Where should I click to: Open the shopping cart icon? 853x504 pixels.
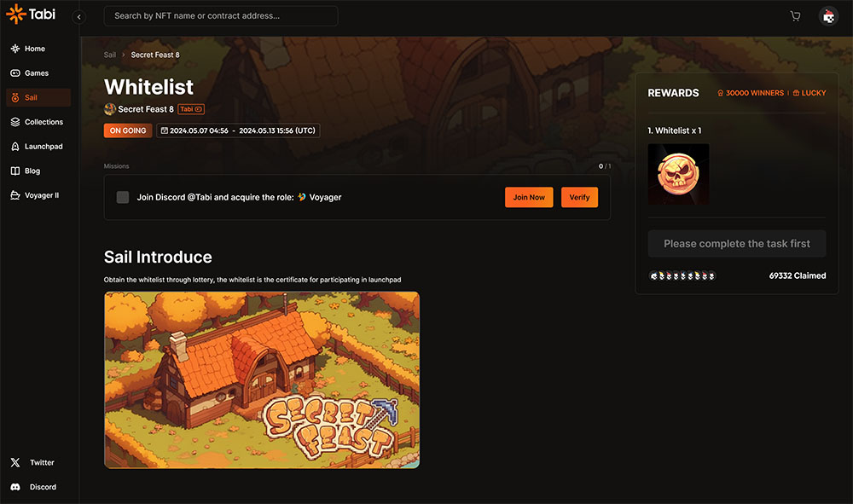[x=795, y=16]
